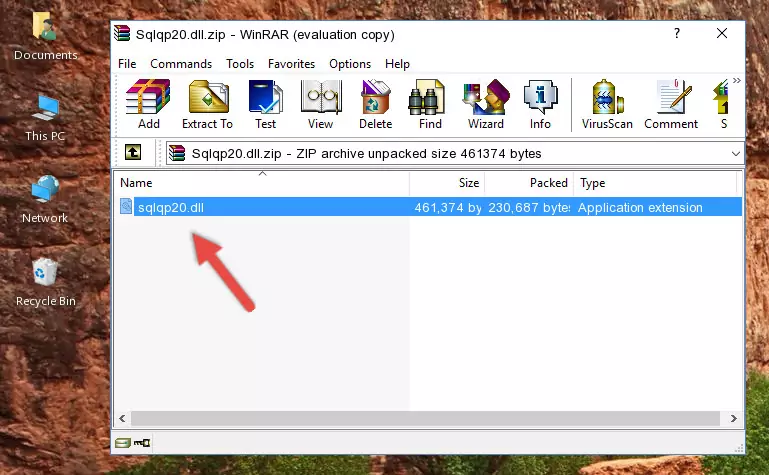Click the View toolbar icon
The width and height of the screenshot is (769, 475).
click(x=321, y=104)
